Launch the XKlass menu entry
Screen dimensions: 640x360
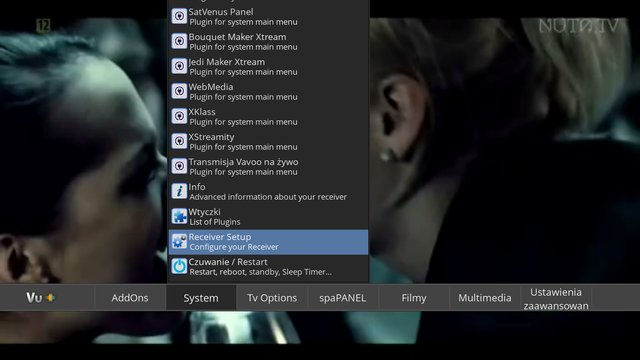268,117
